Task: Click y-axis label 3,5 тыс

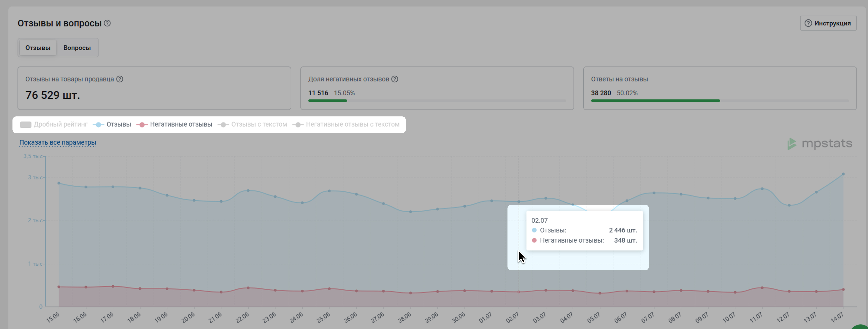Action: [x=33, y=156]
